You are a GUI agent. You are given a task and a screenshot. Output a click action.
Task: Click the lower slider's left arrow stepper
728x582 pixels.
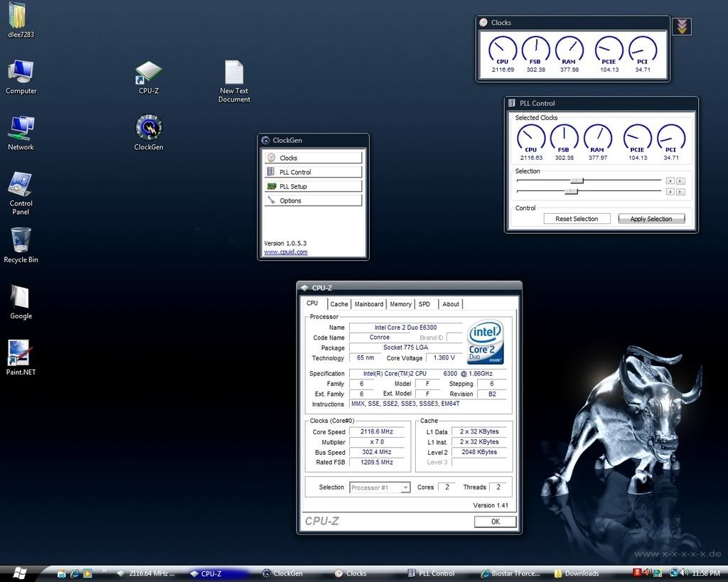(x=670, y=192)
